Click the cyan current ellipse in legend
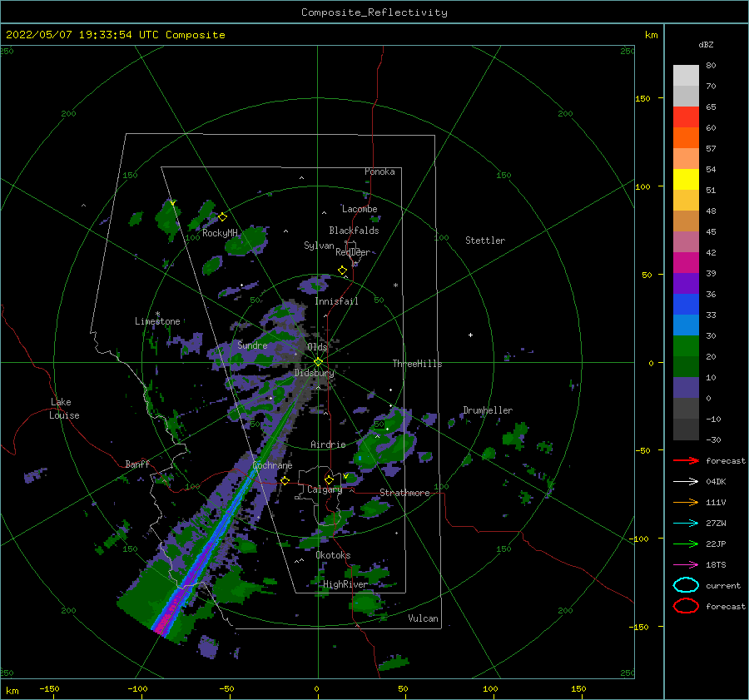 [x=686, y=585]
